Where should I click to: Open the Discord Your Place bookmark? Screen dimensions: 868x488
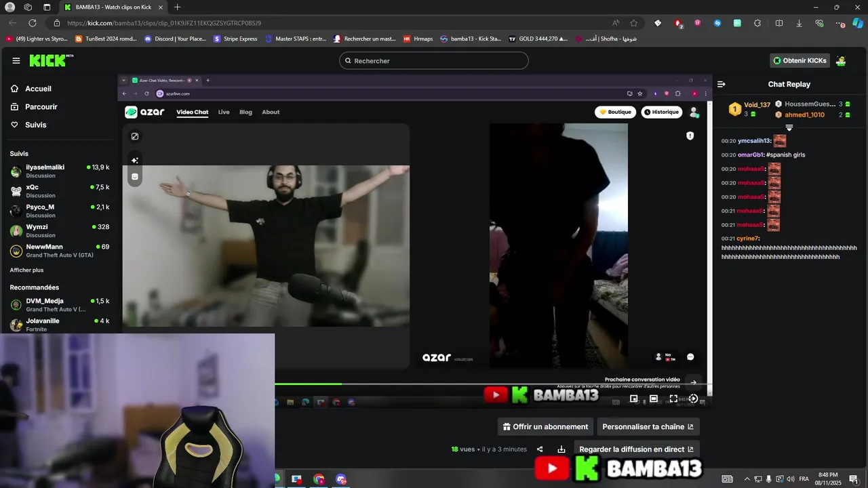[175, 39]
